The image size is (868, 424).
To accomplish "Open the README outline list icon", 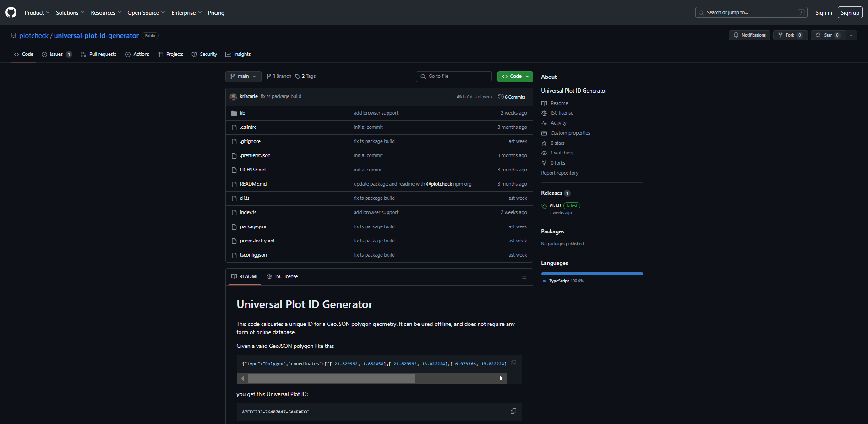I will click(524, 277).
